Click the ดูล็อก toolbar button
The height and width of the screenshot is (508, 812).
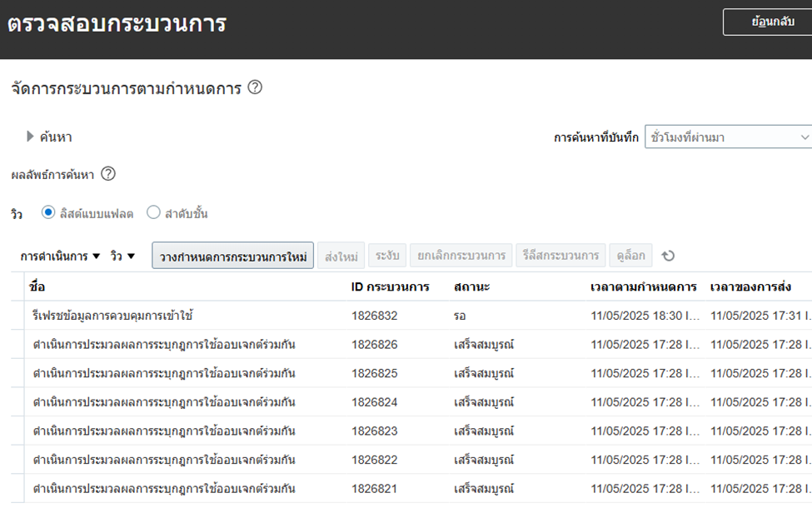click(x=631, y=256)
